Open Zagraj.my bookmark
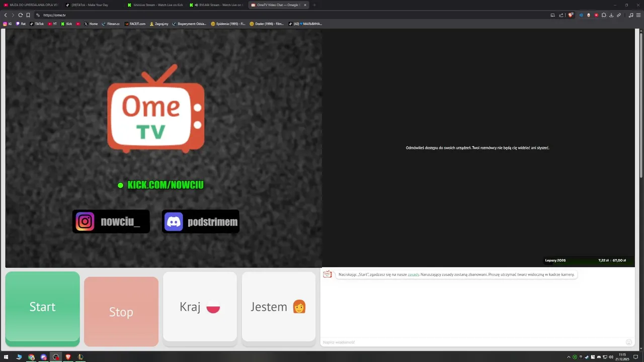The width and height of the screenshot is (644, 362). point(159,24)
